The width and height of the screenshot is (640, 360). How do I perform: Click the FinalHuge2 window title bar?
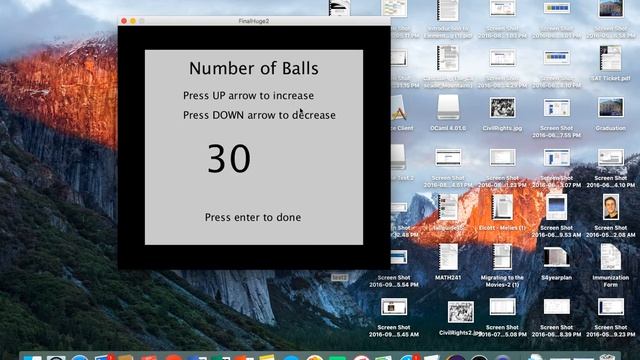coord(254,21)
